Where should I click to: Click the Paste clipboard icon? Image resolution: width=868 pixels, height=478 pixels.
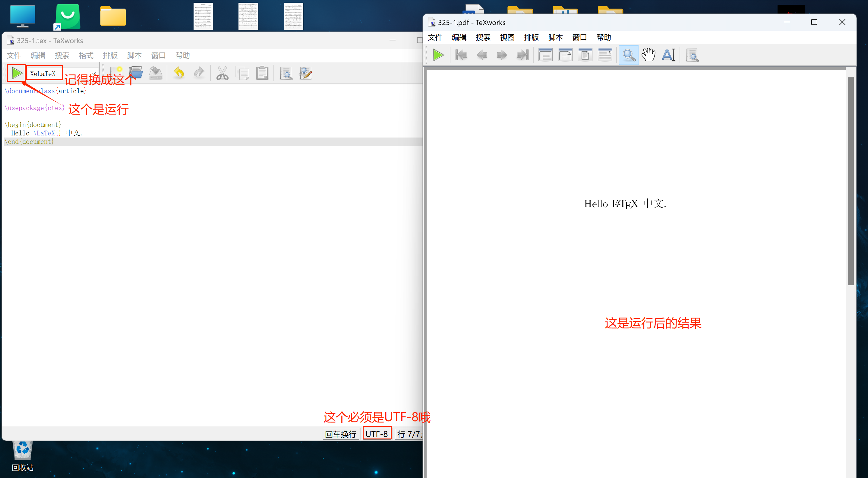(262, 73)
